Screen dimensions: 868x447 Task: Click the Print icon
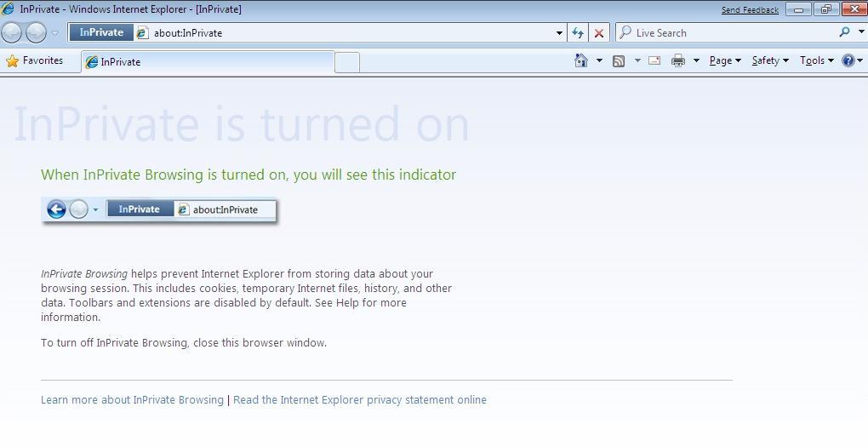pyautogui.click(x=677, y=60)
